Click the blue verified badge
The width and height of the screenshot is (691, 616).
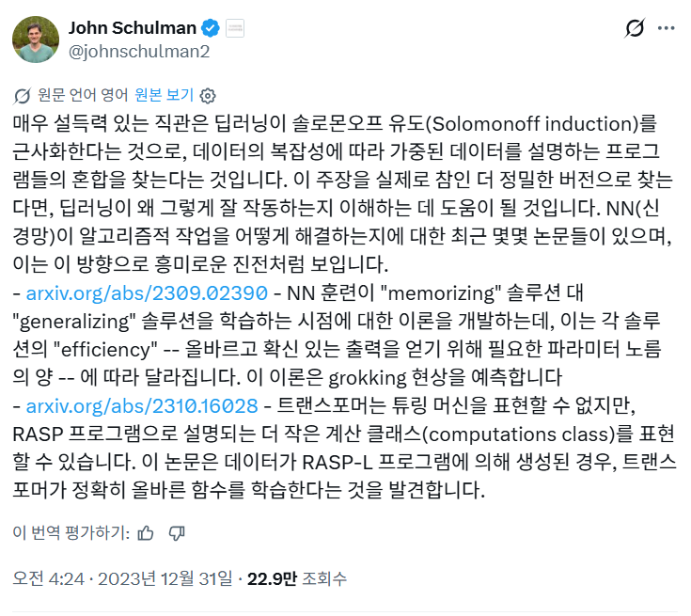click(x=212, y=28)
